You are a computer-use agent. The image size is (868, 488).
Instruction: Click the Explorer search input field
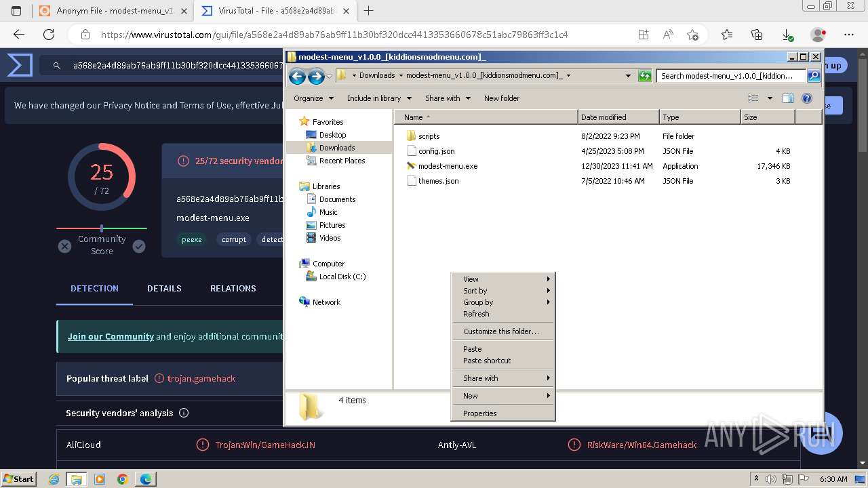click(x=731, y=76)
